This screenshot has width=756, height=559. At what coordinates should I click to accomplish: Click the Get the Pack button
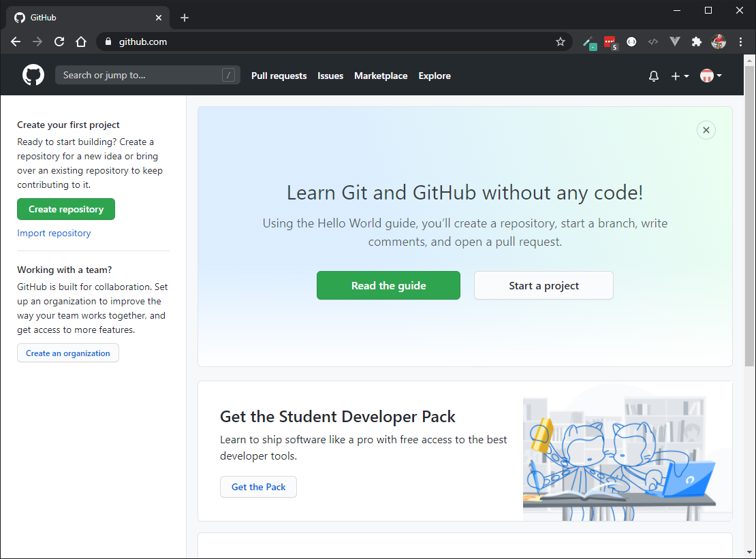pos(258,487)
